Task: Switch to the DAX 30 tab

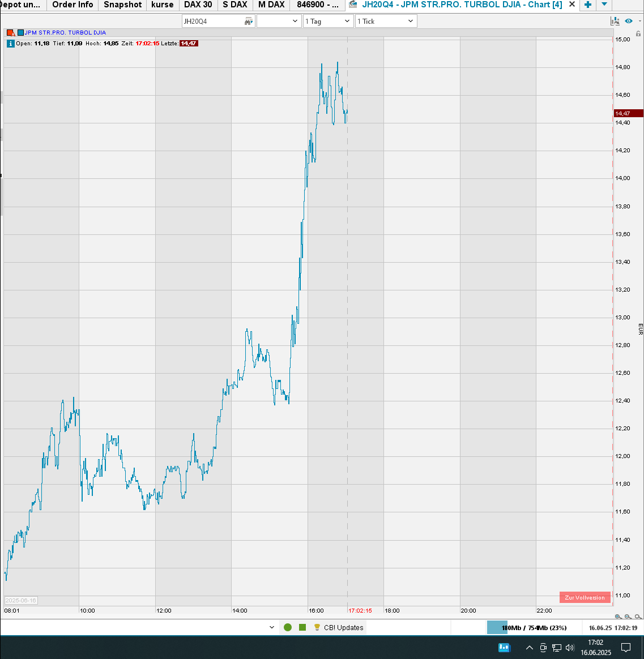Action: coord(198,5)
